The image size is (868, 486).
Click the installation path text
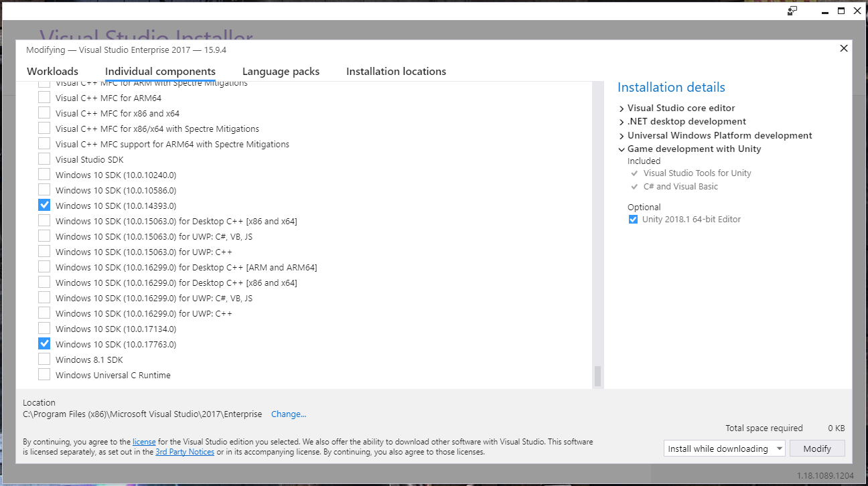143,414
